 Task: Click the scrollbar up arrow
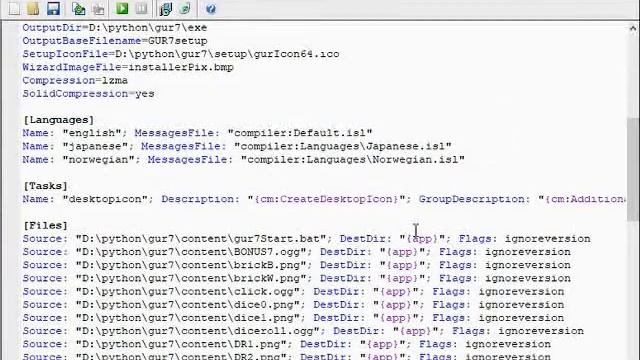pos(633,28)
